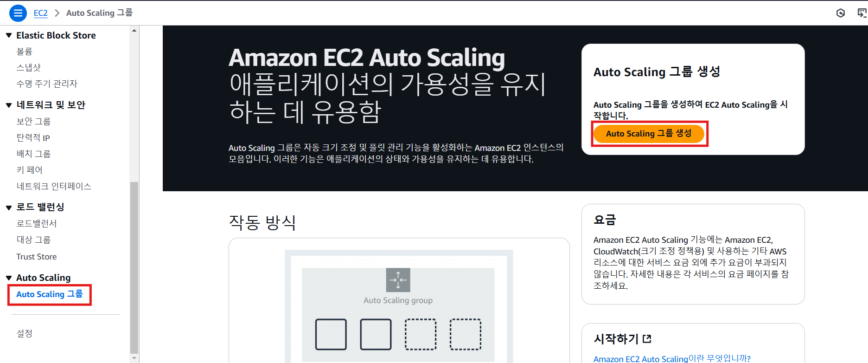The width and height of the screenshot is (868, 363).
Task: Collapse the Elastic Block Store section
Action: click(9, 35)
